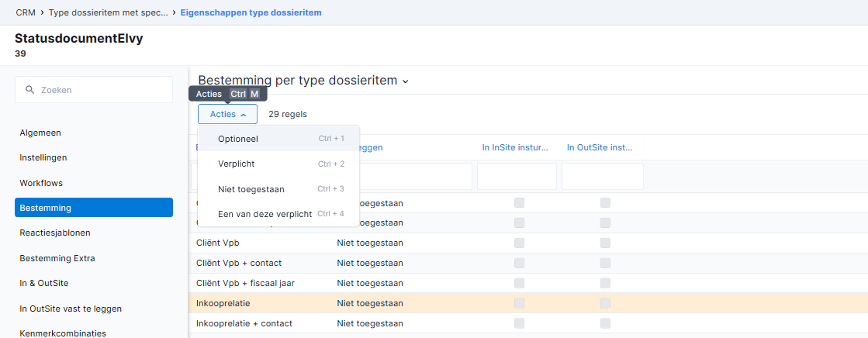
Task: Check InSite box for Inkooprelatie + contact
Action: pos(519,323)
